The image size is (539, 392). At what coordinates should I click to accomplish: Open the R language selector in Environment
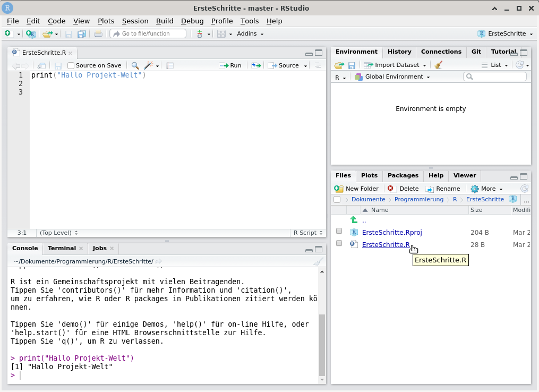click(340, 78)
